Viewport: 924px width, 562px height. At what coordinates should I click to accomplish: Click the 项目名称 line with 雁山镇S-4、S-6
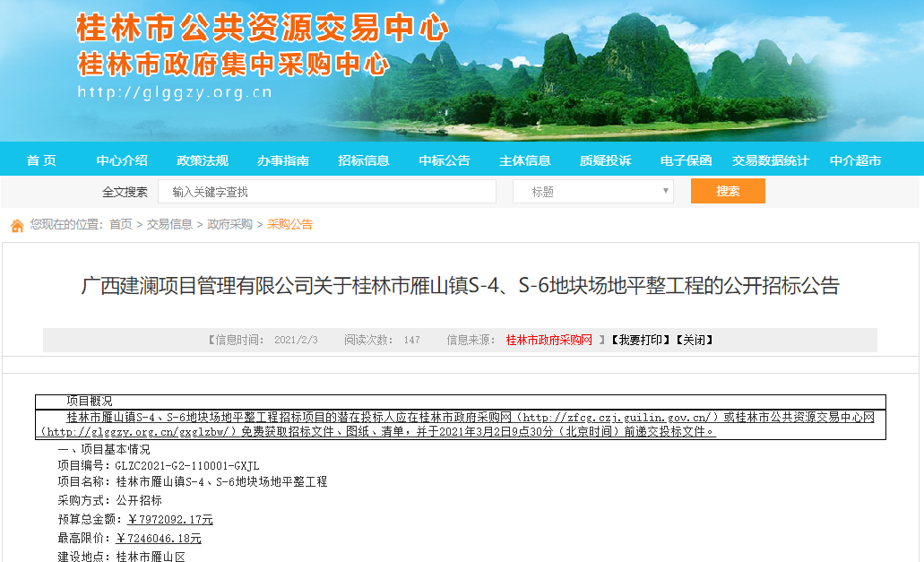(192, 482)
